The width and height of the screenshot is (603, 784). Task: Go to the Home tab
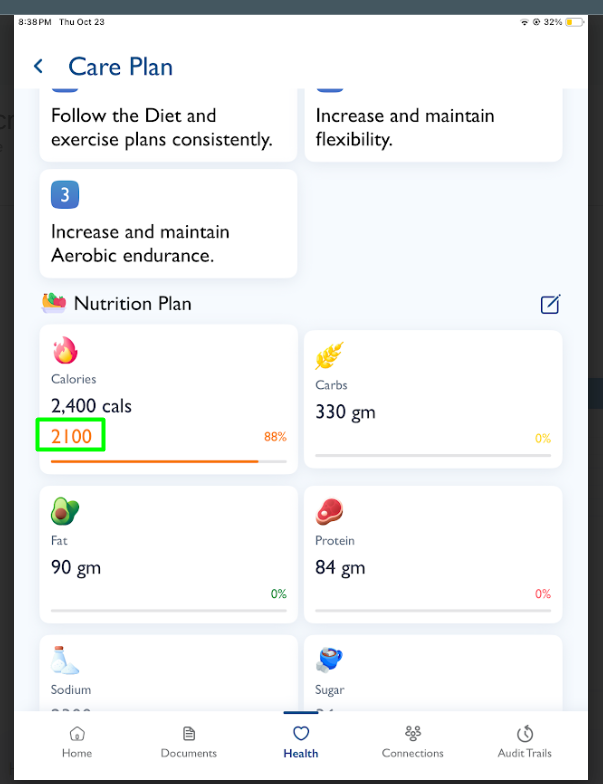click(x=77, y=741)
